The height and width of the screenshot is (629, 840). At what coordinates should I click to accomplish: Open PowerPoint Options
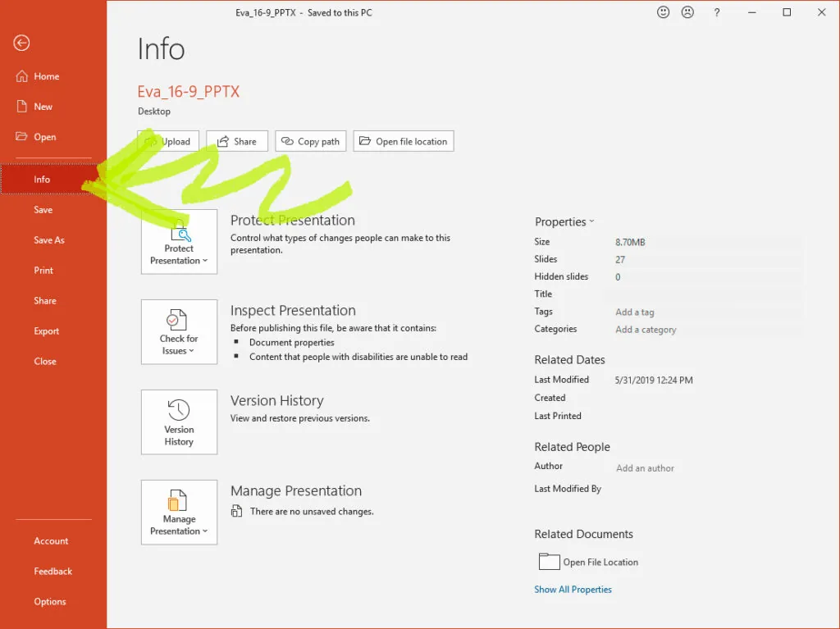pos(53,602)
